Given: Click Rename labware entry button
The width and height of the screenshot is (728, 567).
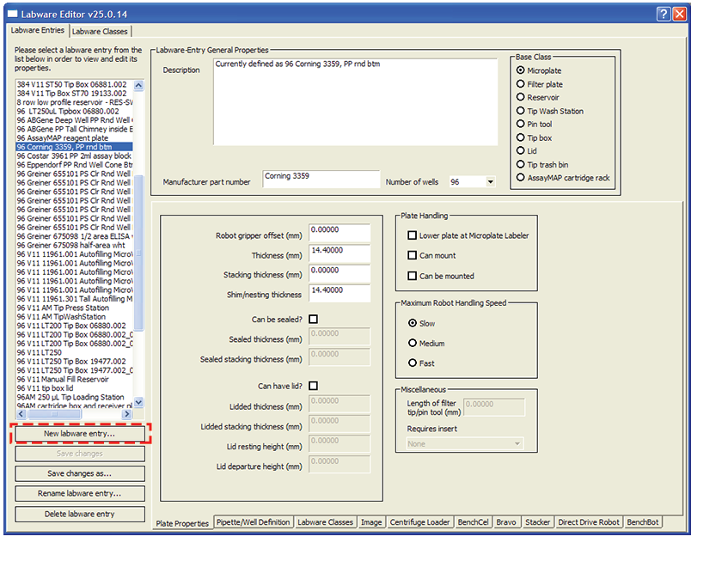Looking at the screenshot, I should [80, 493].
